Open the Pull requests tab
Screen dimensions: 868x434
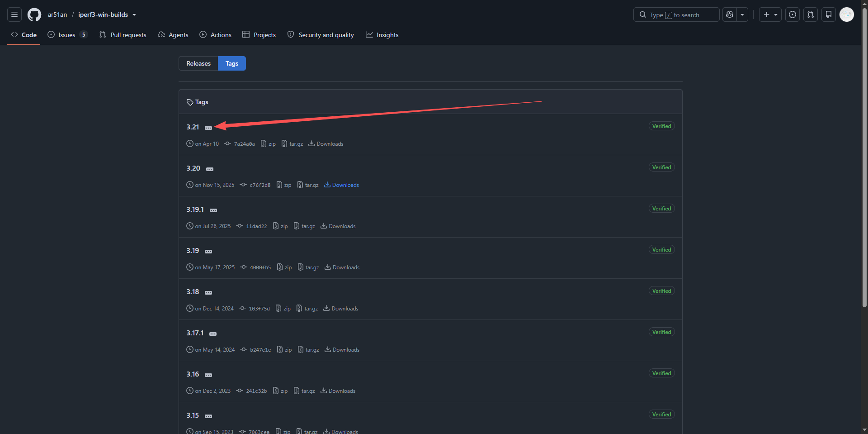[123, 35]
